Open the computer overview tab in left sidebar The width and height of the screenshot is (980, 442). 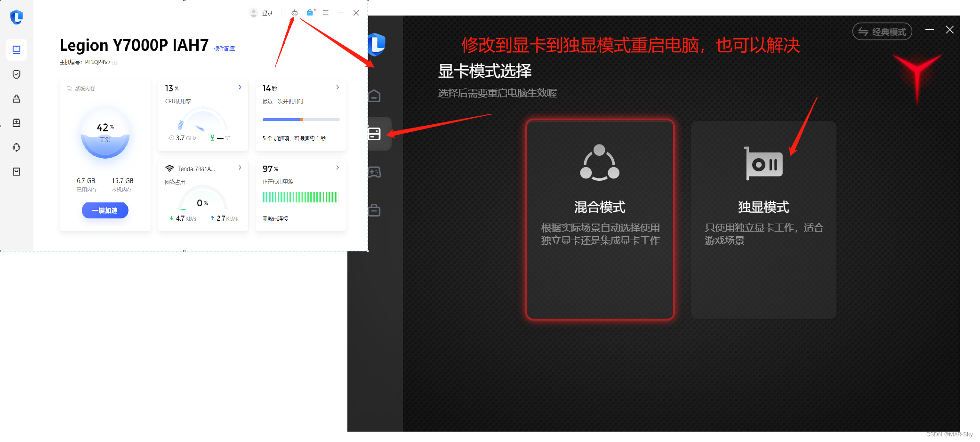coord(16,50)
